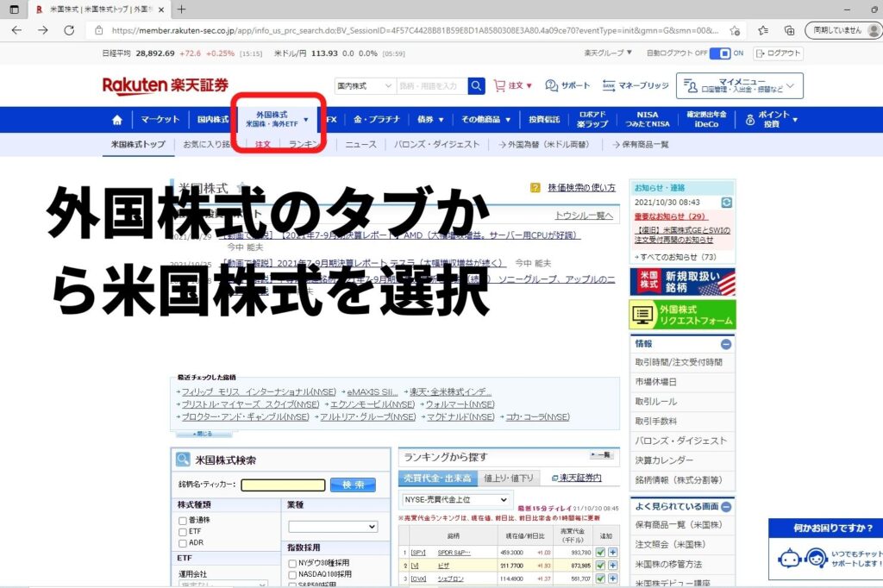Click the magnifier icon beside 米国株式検索
This screenshot has width=883, height=588.
(x=183, y=460)
